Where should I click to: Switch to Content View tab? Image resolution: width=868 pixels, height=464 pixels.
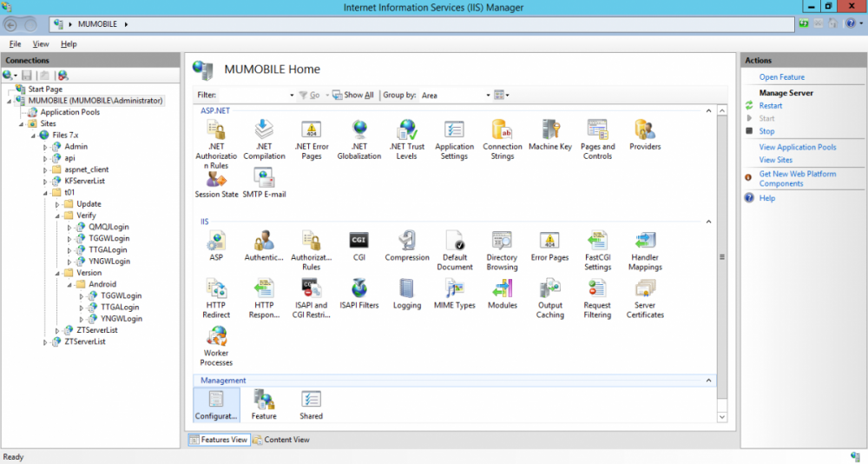click(281, 440)
